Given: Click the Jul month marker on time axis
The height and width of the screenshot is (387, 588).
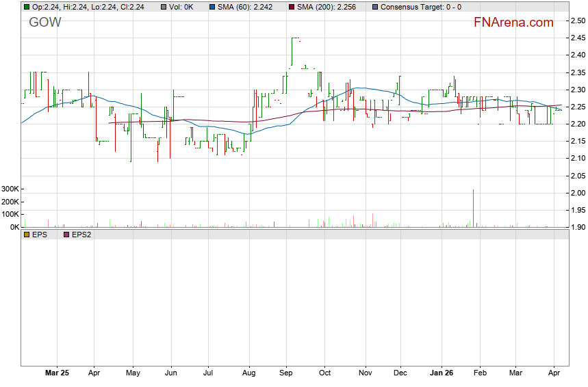Looking at the screenshot, I should (x=209, y=373).
